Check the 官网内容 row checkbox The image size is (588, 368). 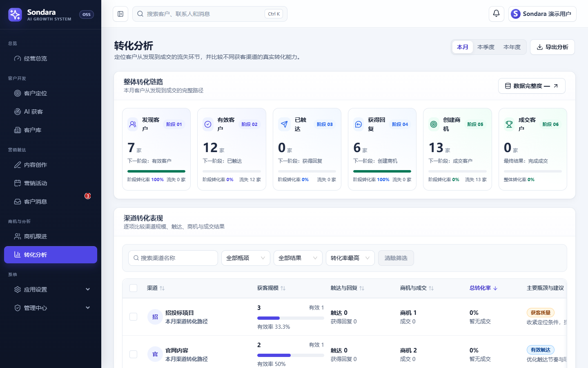tap(133, 354)
